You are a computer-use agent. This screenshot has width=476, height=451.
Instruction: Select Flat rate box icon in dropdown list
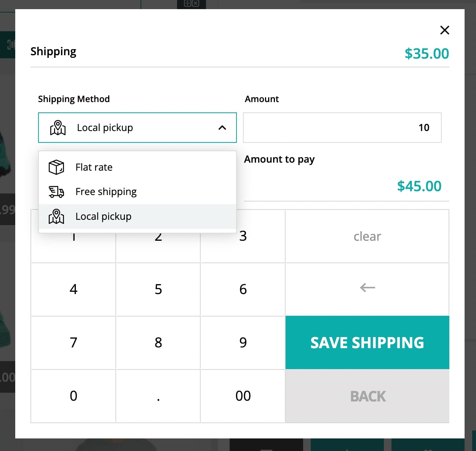coord(56,167)
